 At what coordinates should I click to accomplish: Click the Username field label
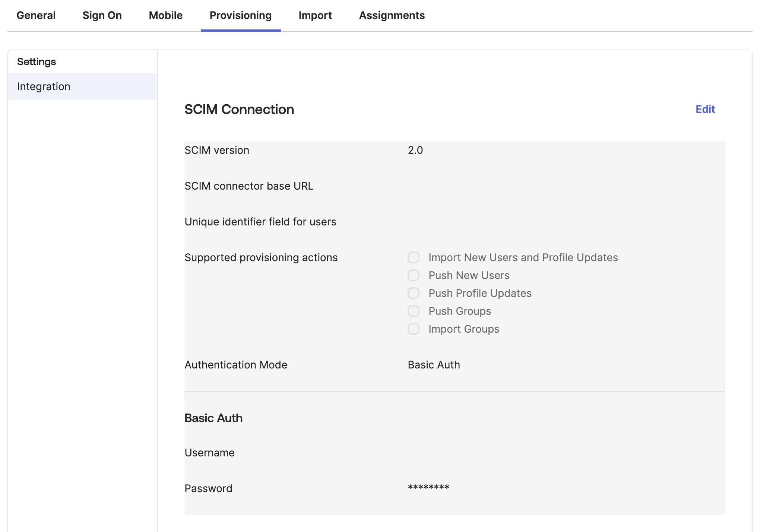[209, 453]
